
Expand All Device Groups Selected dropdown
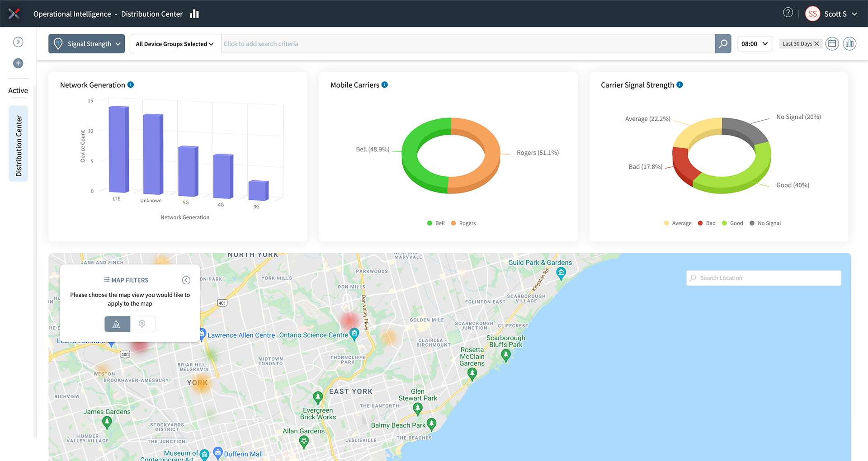(x=175, y=44)
